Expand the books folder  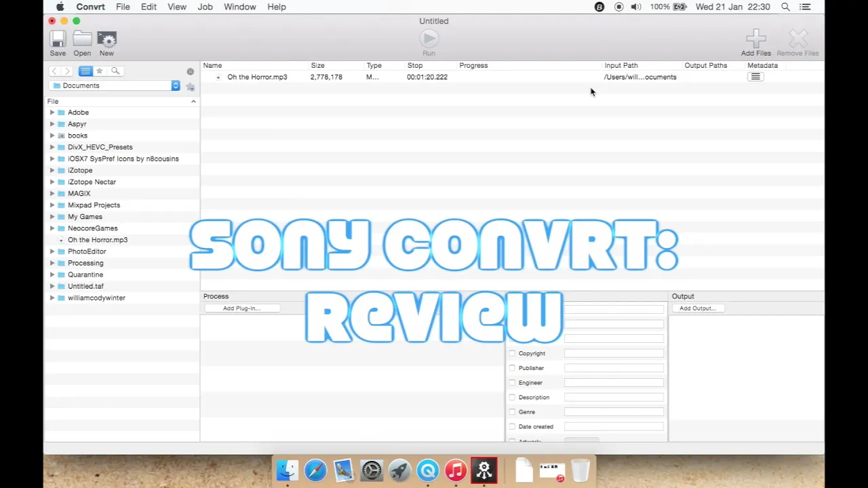52,136
